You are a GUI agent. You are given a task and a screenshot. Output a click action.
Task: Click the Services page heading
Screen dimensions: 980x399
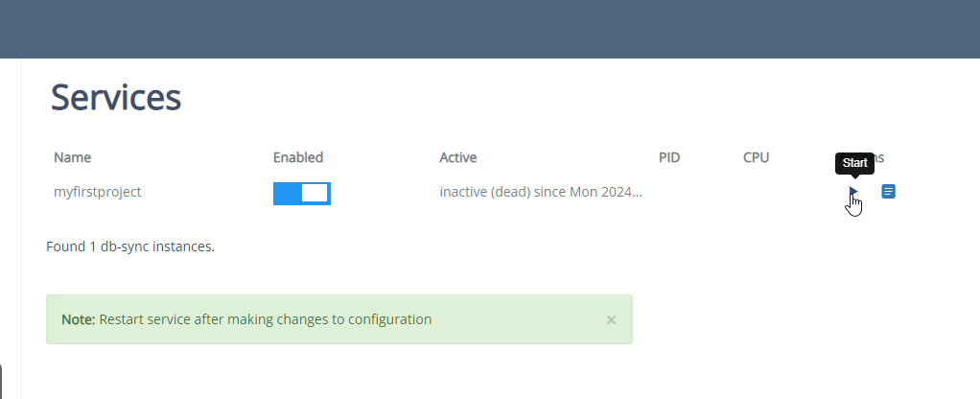coord(116,97)
